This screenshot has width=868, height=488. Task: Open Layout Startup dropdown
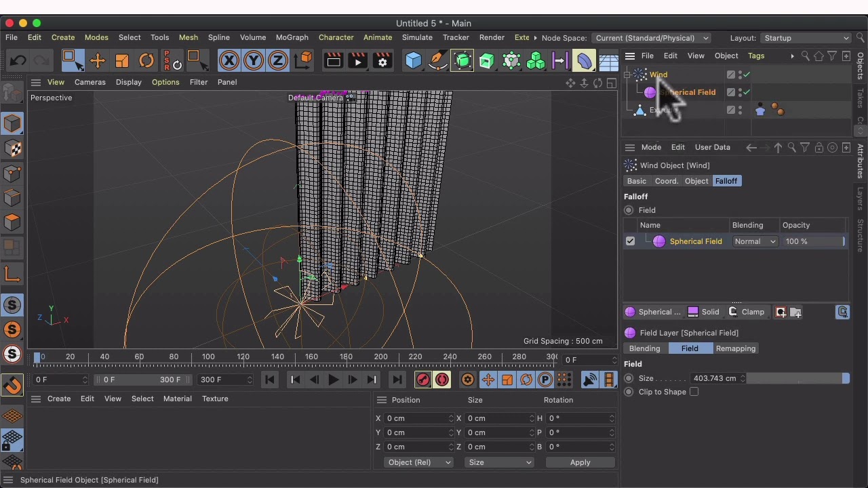tap(806, 38)
